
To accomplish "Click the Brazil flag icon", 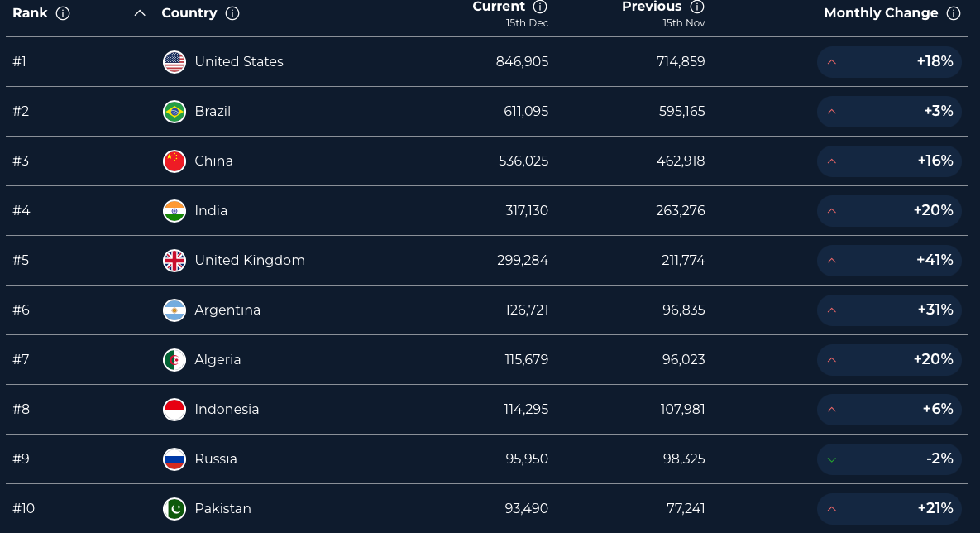I will (x=174, y=112).
